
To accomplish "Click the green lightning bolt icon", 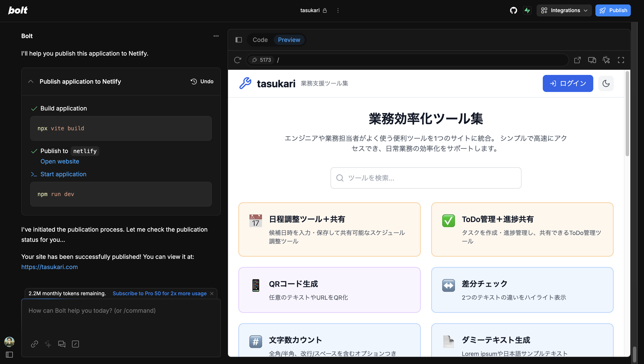I will (527, 10).
